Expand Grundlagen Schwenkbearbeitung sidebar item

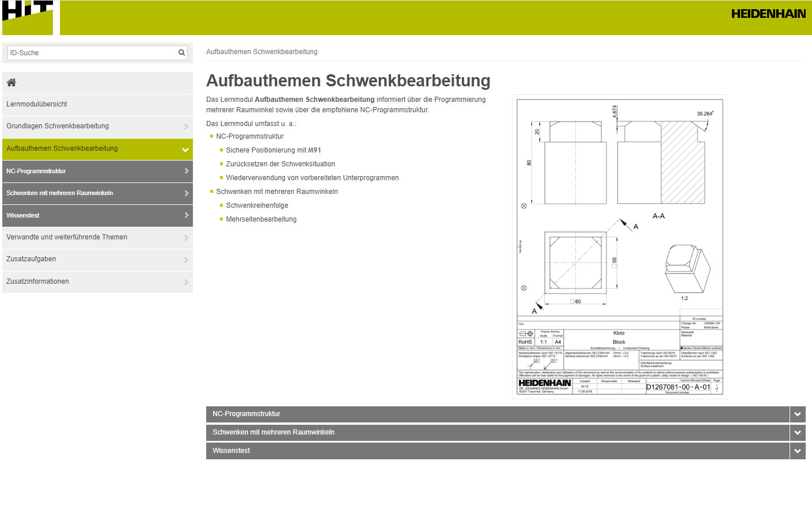(185, 127)
